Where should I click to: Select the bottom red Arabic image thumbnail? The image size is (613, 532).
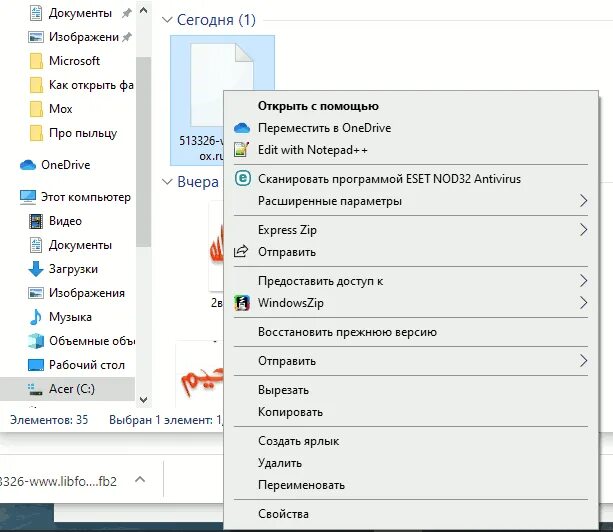pos(199,375)
